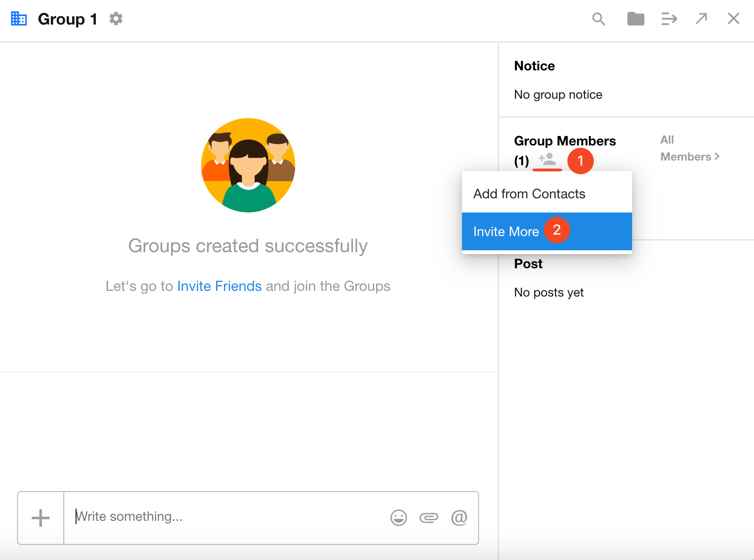Follow the Invite Friends link
This screenshot has width=754, height=560.
coord(219,286)
